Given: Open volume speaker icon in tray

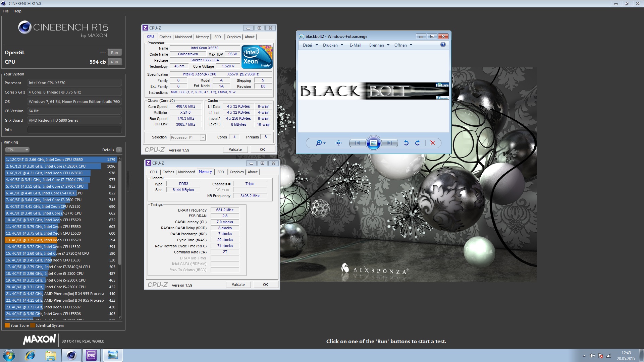Looking at the screenshot, I should (x=592, y=356).
